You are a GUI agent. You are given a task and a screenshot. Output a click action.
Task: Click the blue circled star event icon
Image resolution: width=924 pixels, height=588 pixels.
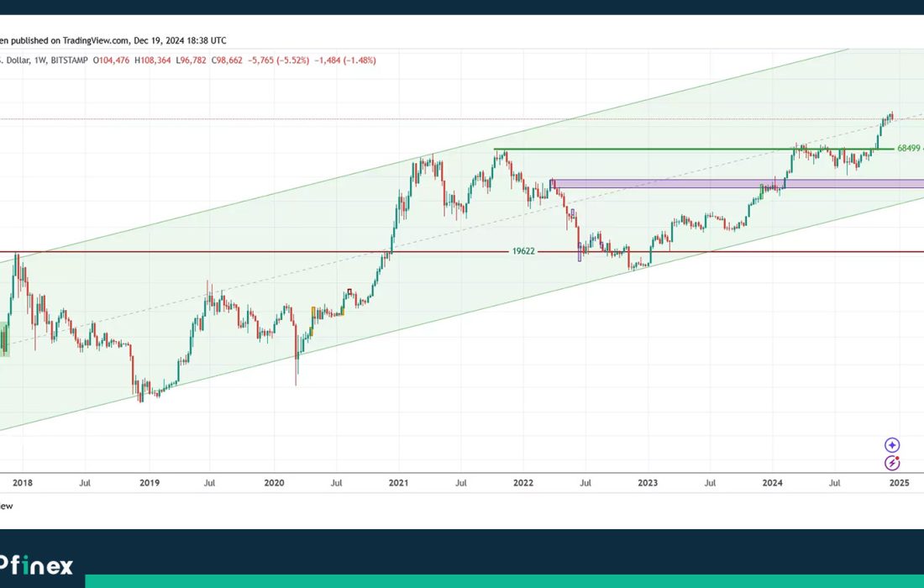point(892,445)
